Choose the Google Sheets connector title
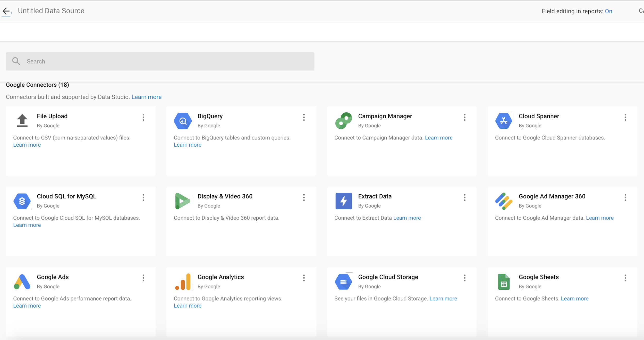 coord(539,277)
